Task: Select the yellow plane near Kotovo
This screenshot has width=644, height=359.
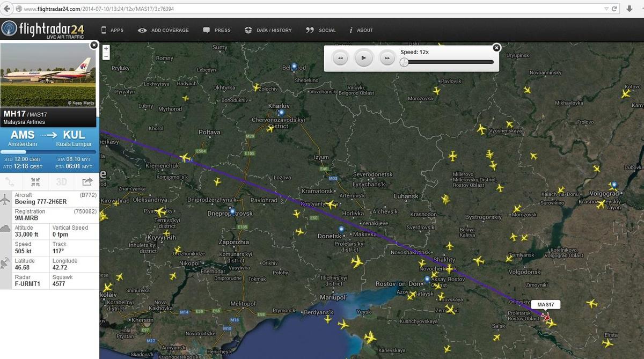Action: [x=626, y=93]
